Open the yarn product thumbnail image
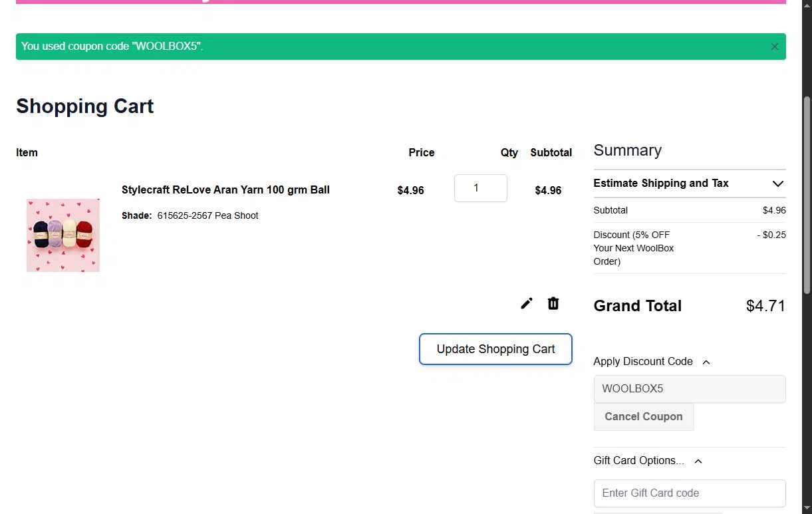Viewport: 812px width, 514px height. 63,235
